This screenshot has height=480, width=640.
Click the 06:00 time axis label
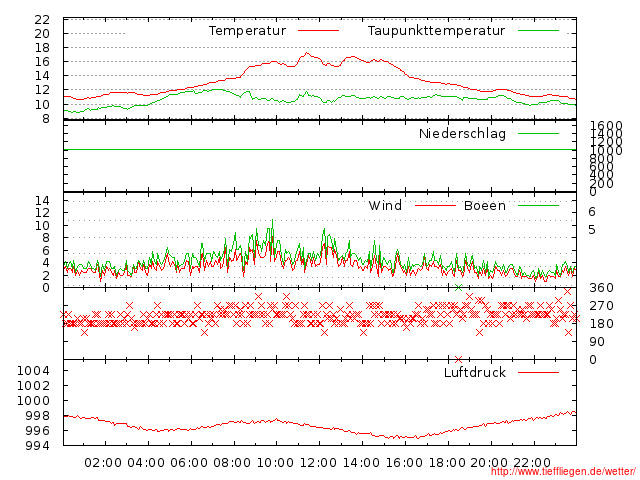tap(189, 463)
